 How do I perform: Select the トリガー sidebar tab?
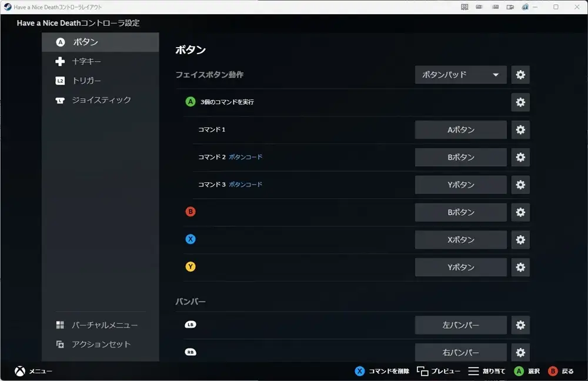point(100,81)
